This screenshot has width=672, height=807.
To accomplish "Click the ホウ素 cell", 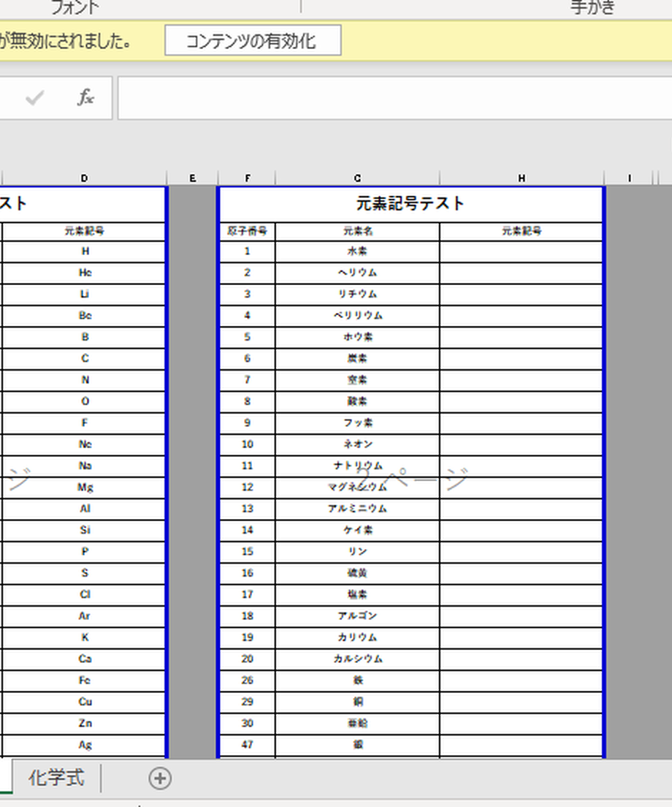I will tap(357, 337).
